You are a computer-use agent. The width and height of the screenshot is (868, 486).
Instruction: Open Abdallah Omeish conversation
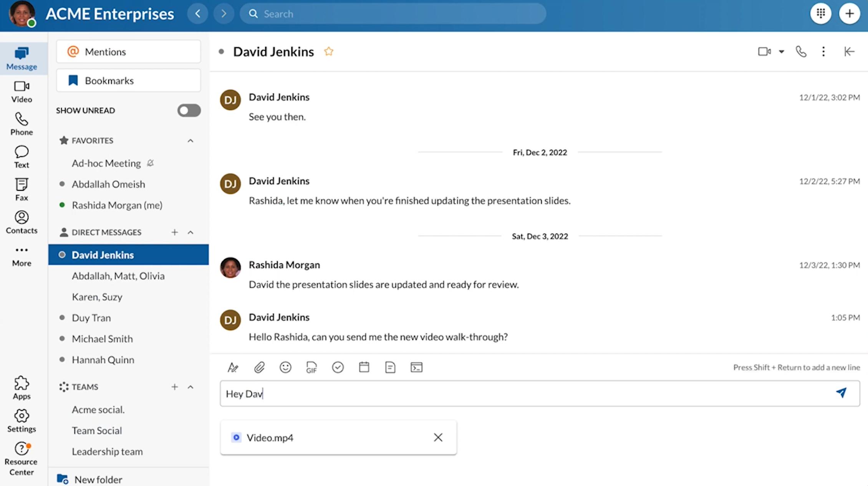[128, 184]
